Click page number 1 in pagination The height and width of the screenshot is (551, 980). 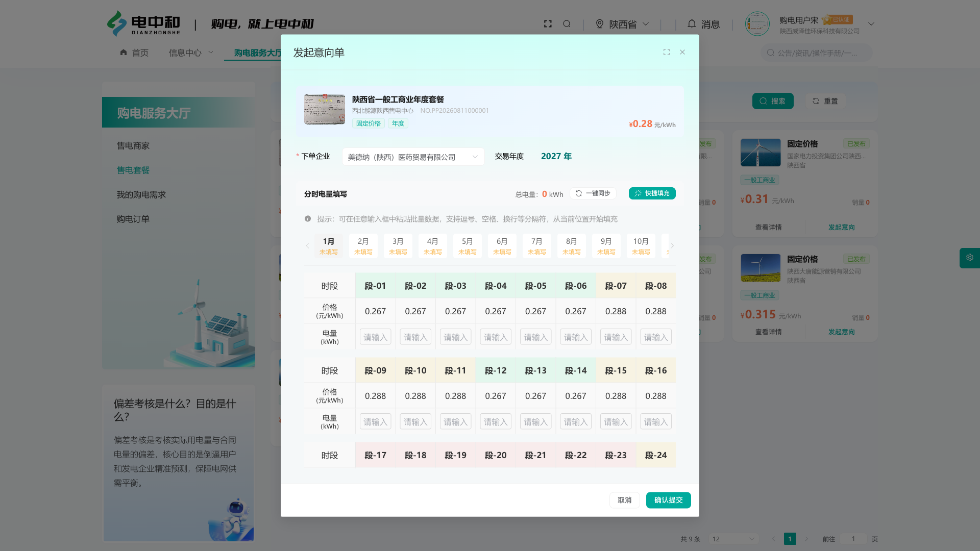click(790, 539)
